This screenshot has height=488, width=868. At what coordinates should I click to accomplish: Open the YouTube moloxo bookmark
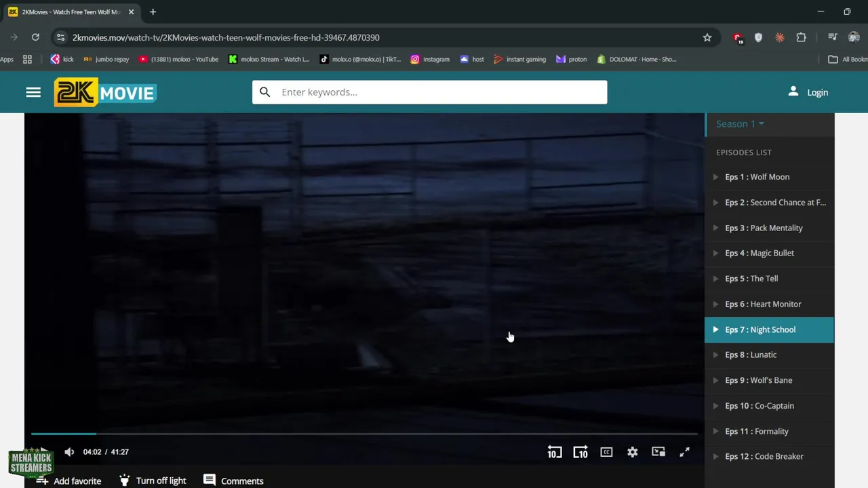pyautogui.click(x=178, y=59)
